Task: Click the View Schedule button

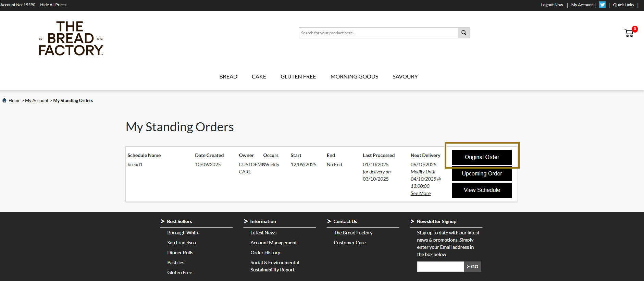Action: click(482, 190)
